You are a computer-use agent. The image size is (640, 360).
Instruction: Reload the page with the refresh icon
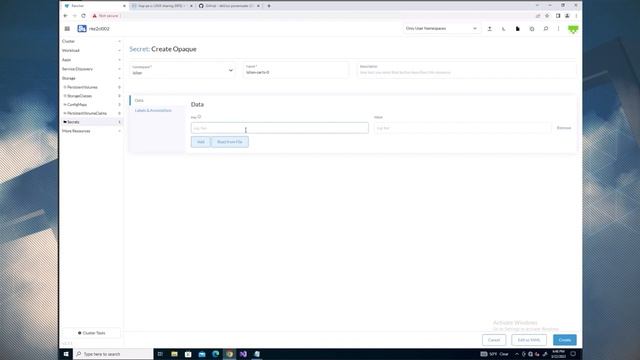click(x=83, y=16)
